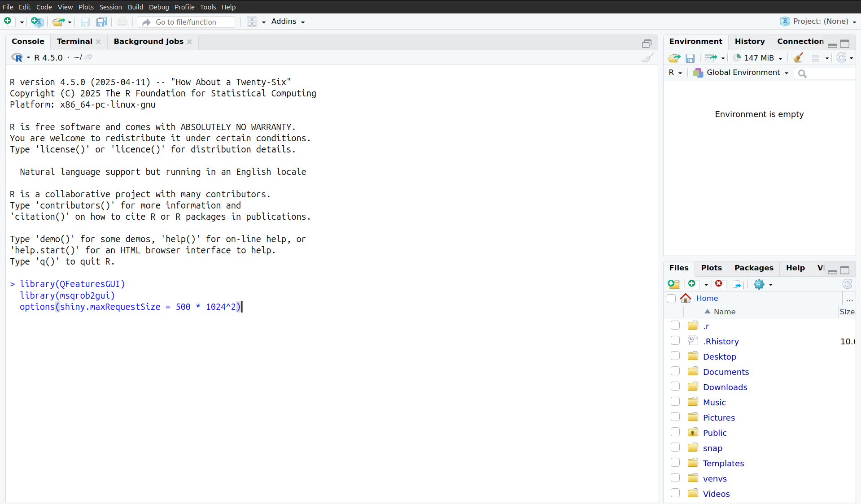
Task: Open the Addins dropdown
Action: coord(288,22)
